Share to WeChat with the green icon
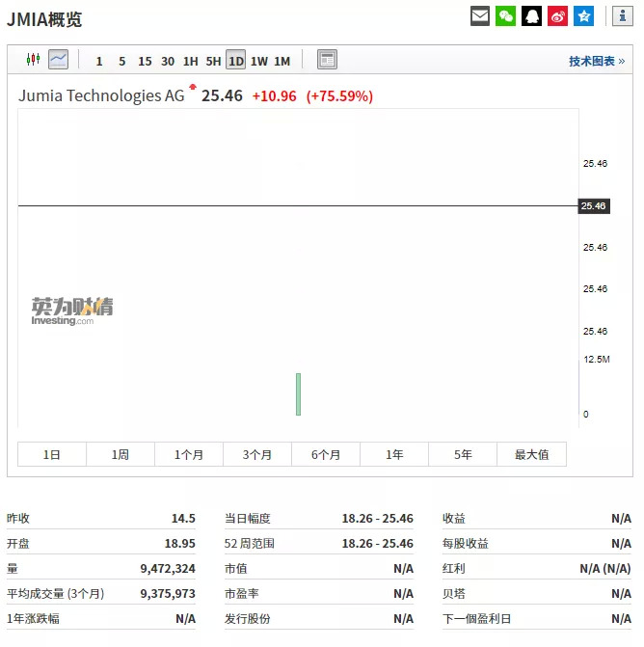 (506, 16)
